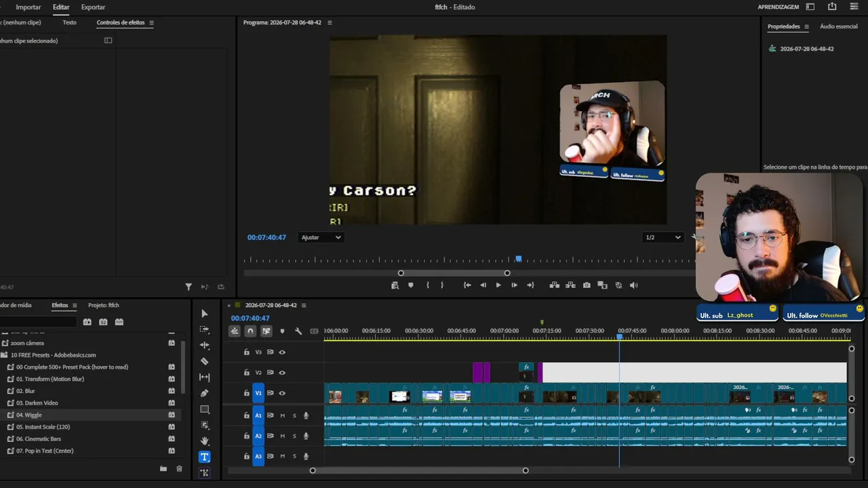Screen dimensions: 868x488
Task: Open the Effect Controls filter funnel
Action: (x=189, y=287)
